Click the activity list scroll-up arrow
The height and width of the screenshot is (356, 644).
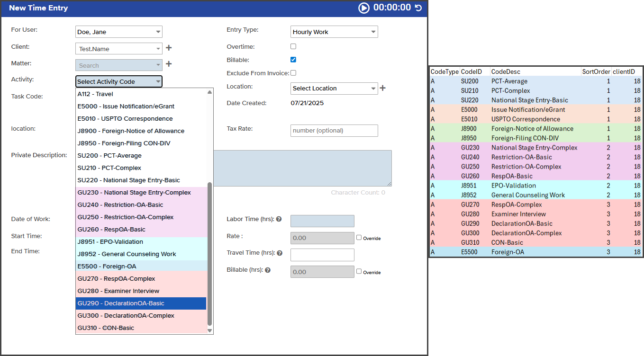coord(210,92)
